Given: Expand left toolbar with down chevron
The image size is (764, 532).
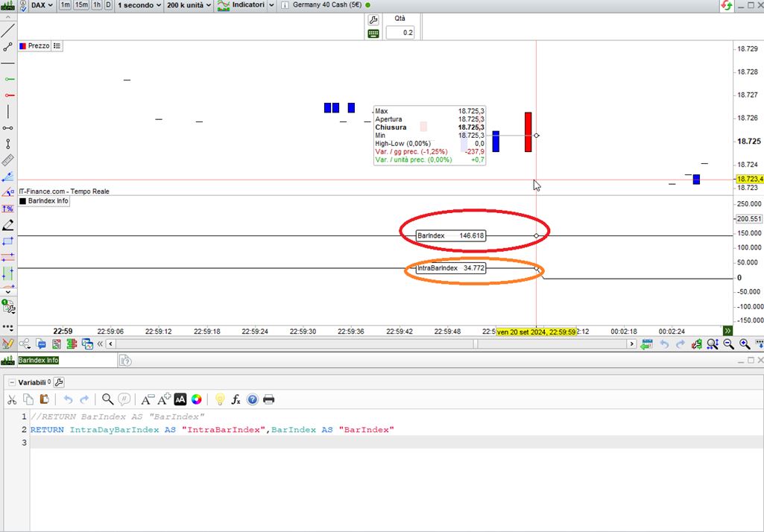Looking at the screenshot, I should point(7,292).
